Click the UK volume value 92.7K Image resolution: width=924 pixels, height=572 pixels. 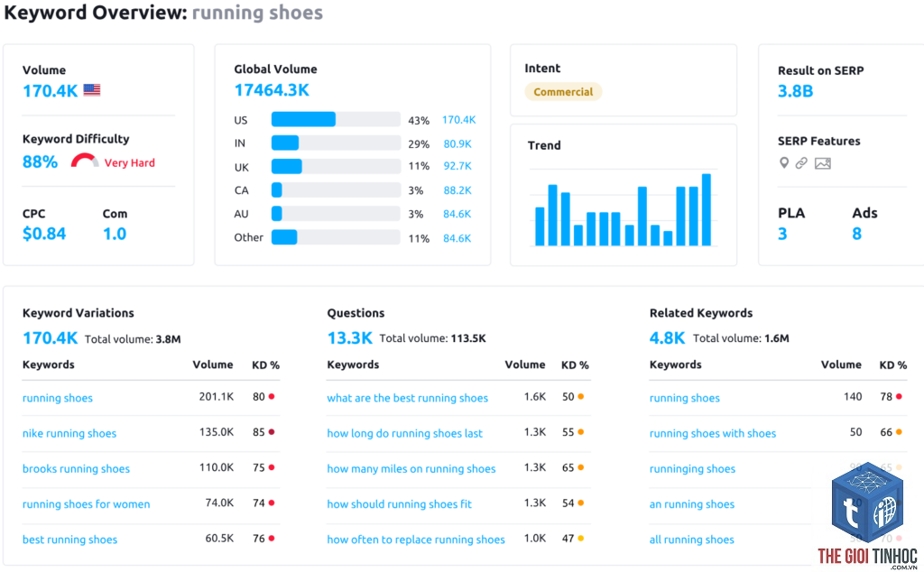click(457, 166)
